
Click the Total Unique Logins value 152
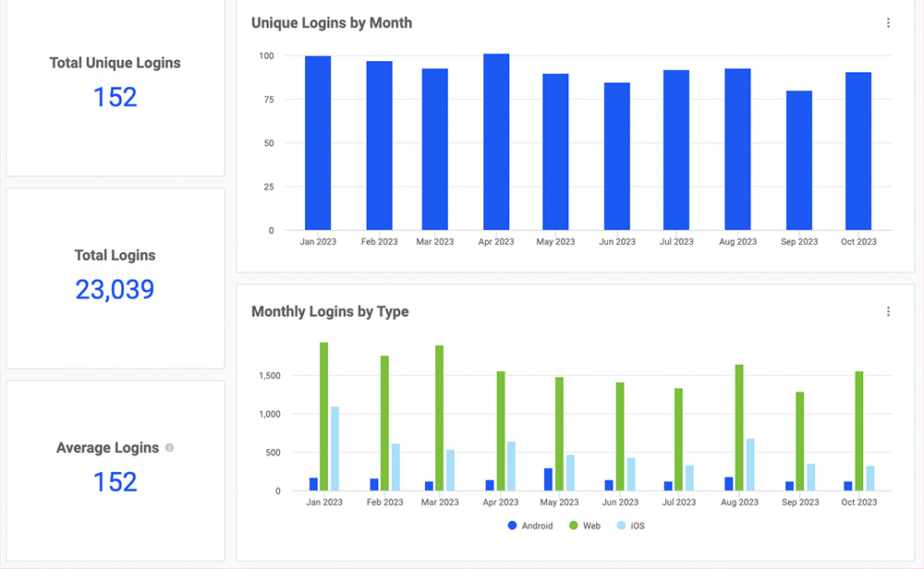tap(115, 97)
